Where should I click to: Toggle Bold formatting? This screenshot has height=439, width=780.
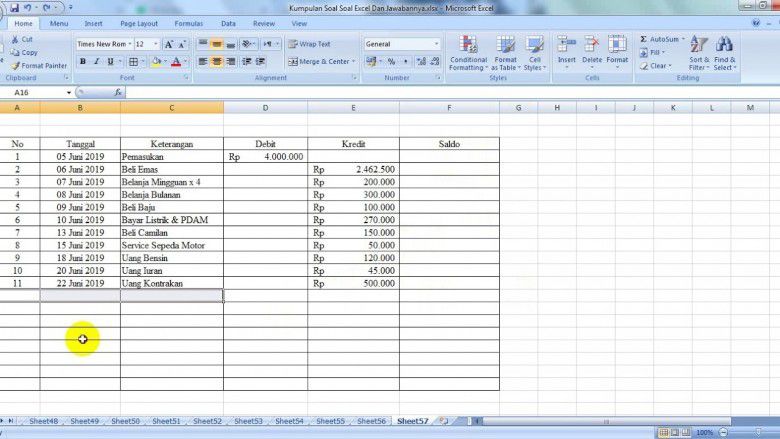pyautogui.click(x=82, y=62)
